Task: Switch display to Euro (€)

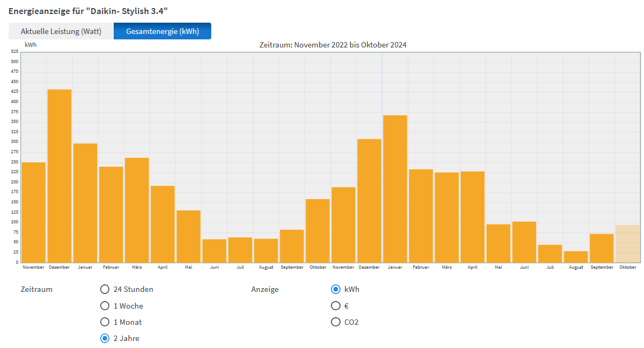Action: (335, 306)
